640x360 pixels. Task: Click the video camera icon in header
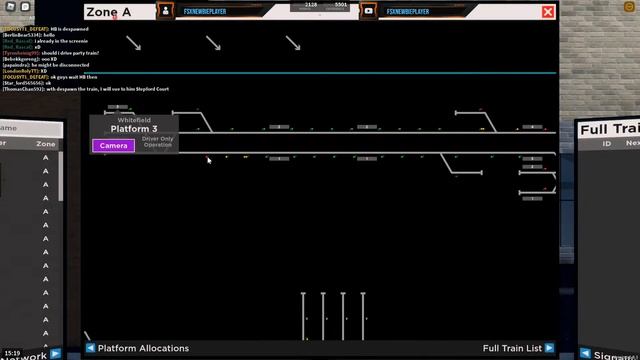[368, 11]
